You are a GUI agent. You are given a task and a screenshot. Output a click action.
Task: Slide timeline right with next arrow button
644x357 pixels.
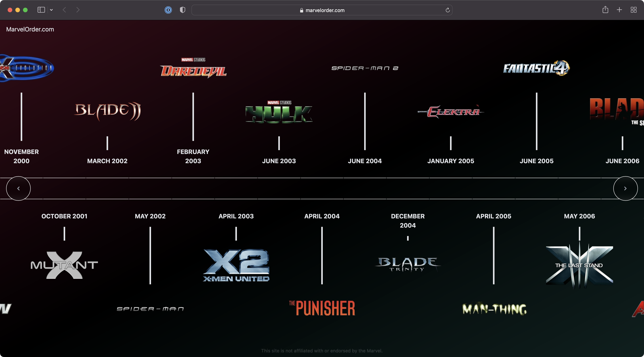[625, 188]
